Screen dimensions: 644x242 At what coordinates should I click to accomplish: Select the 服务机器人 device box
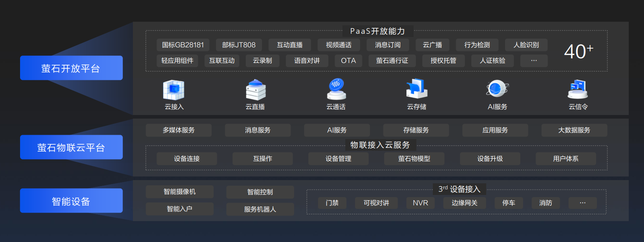point(260,209)
